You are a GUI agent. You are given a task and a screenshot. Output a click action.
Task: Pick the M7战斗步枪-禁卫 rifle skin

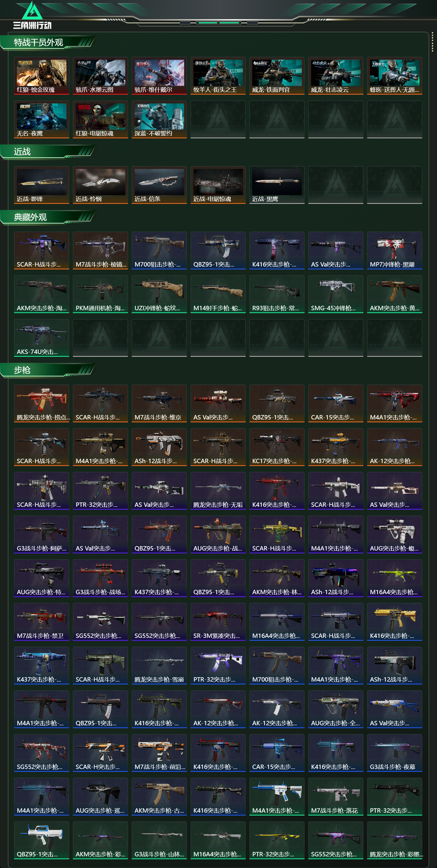[41, 622]
